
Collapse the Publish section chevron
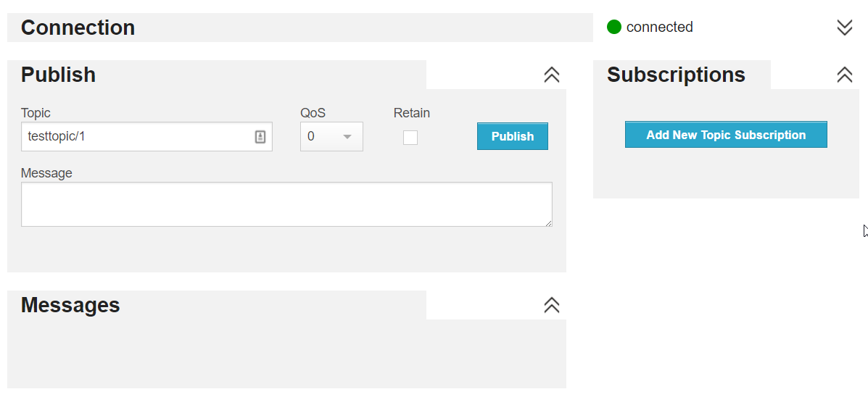(552, 75)
